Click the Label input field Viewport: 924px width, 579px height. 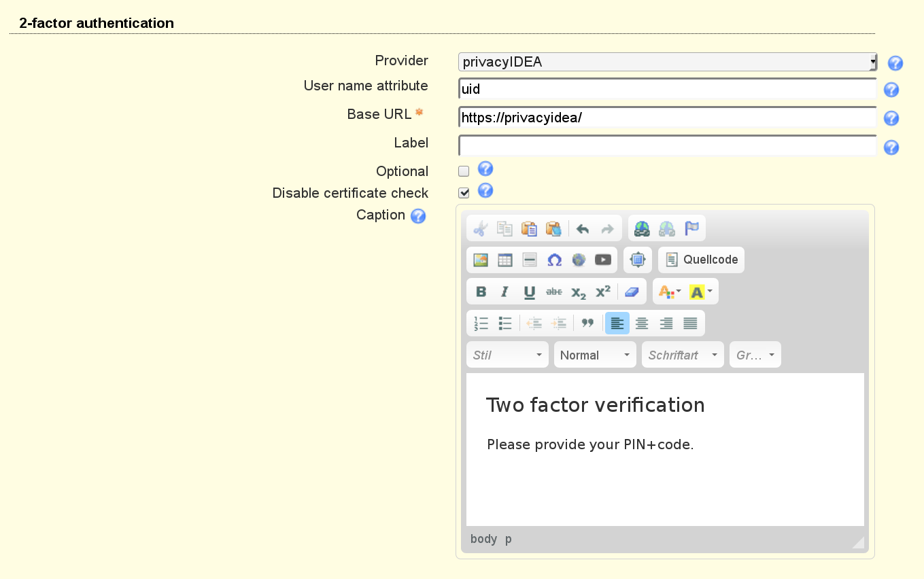[667, 145]
